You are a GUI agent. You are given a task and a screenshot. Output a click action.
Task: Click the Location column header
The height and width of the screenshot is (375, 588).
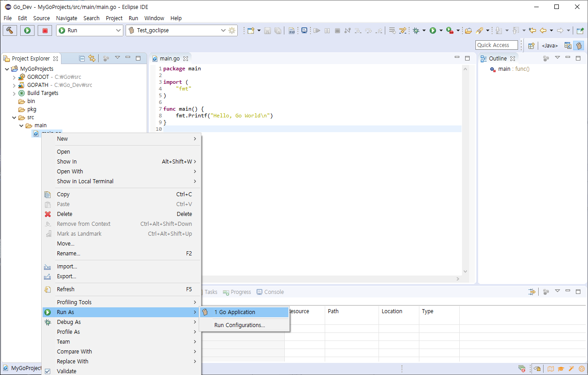(x=399, y=311)
